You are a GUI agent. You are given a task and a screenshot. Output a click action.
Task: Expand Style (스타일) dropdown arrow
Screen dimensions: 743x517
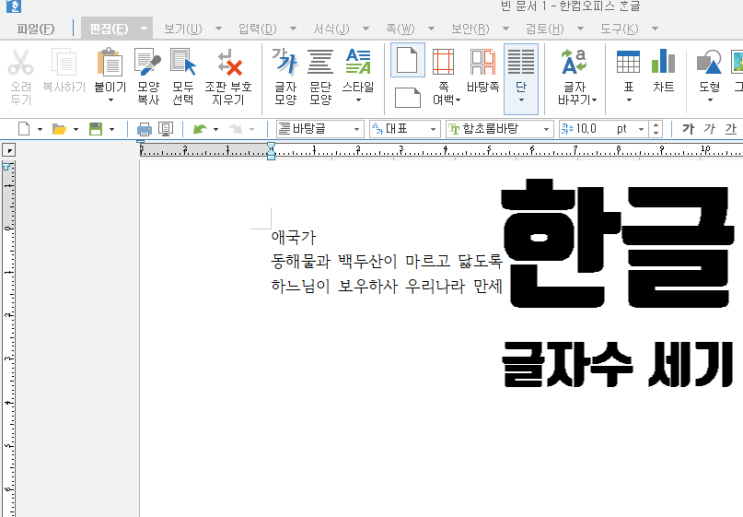point(358,100)
